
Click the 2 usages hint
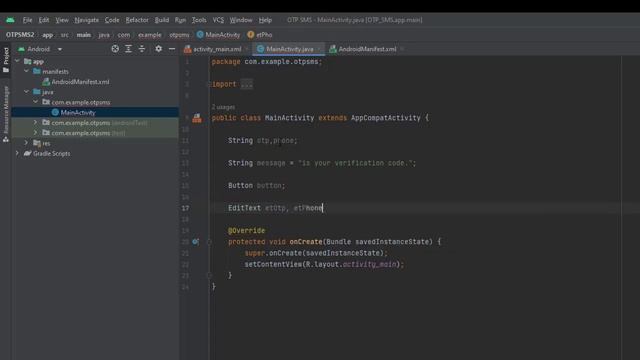(223, 107)
